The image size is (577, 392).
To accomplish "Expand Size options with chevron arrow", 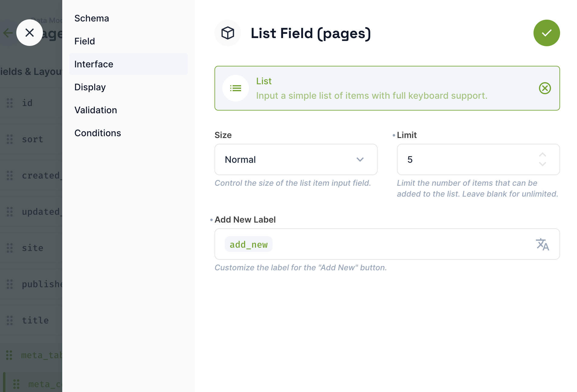I will (x=360, y=159).
